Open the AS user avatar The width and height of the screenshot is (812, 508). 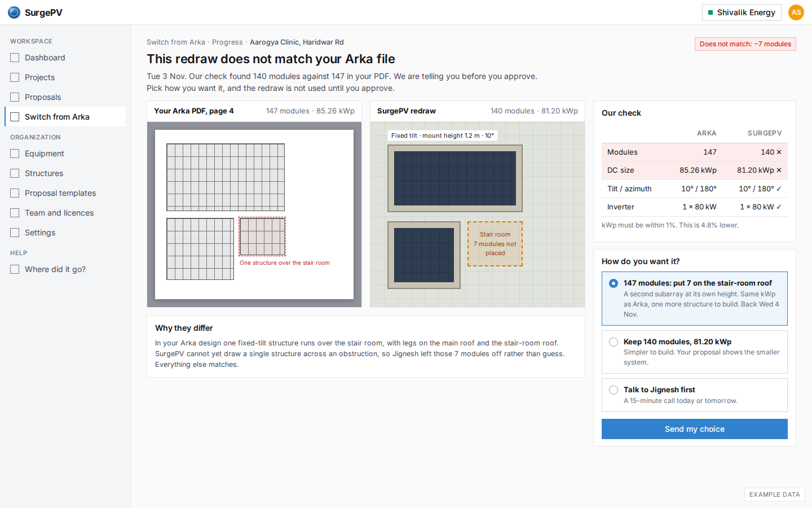coord(796,12)
